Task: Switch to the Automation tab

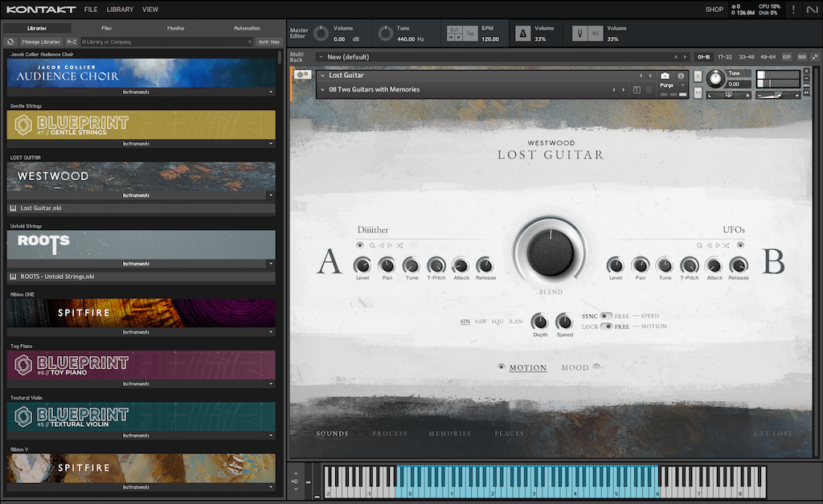Action: tap(247, 28)
